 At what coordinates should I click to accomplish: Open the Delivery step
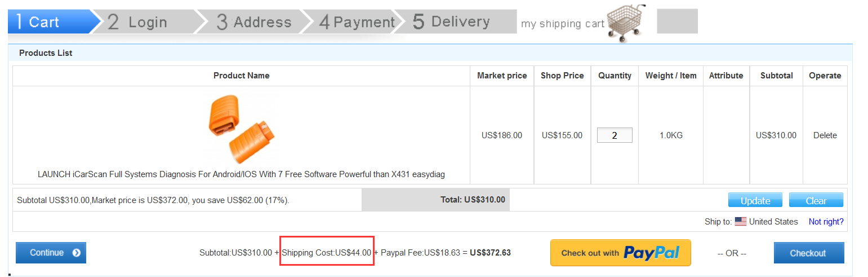click(455, 22)
